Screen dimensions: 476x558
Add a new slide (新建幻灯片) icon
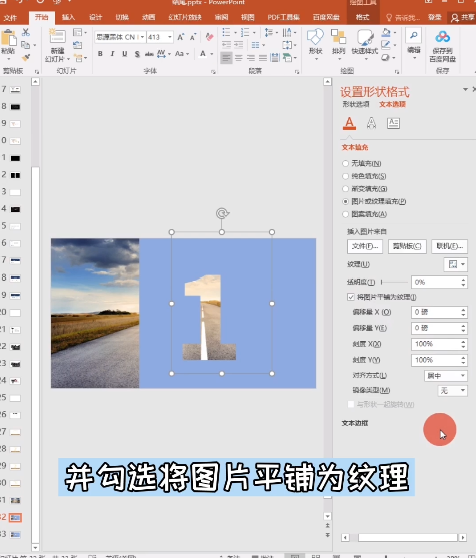pos(57,37)
